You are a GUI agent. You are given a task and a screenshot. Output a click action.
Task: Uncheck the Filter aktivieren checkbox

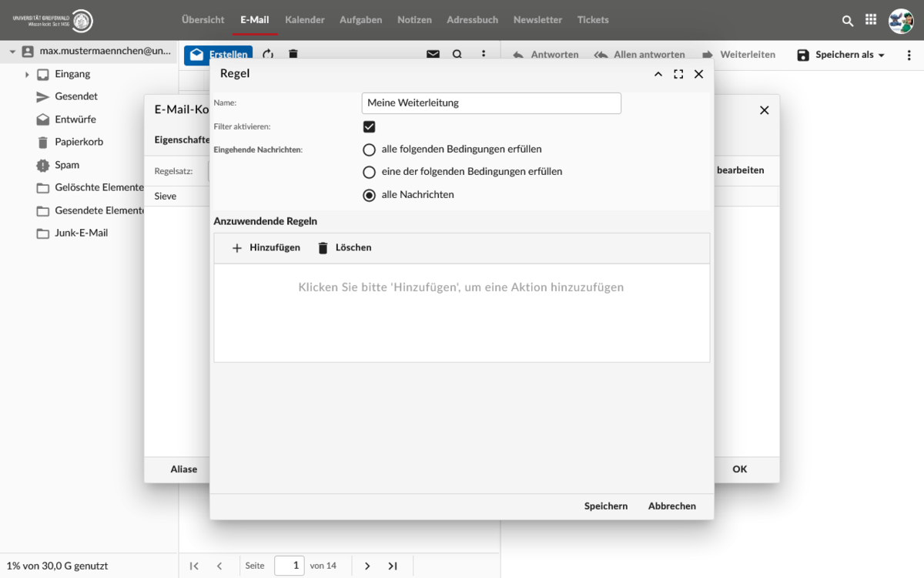(369, 126)
